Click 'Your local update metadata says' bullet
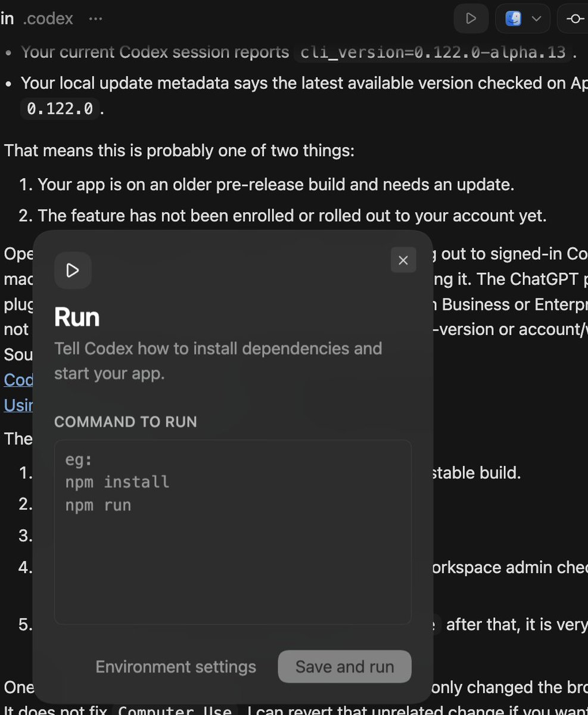 click(x=304, y=95)
